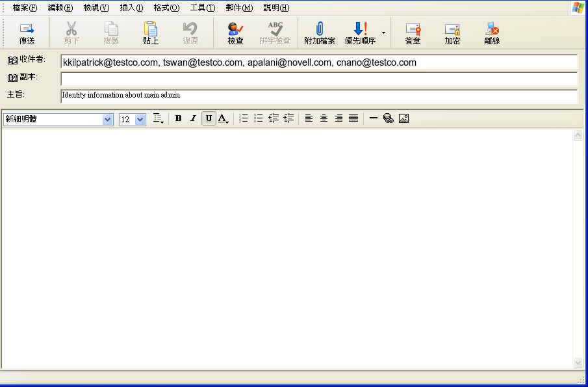This screenshot has width=588, height=387.
Task: Open address book icon next to 收件者
Action: pos(13,60)
